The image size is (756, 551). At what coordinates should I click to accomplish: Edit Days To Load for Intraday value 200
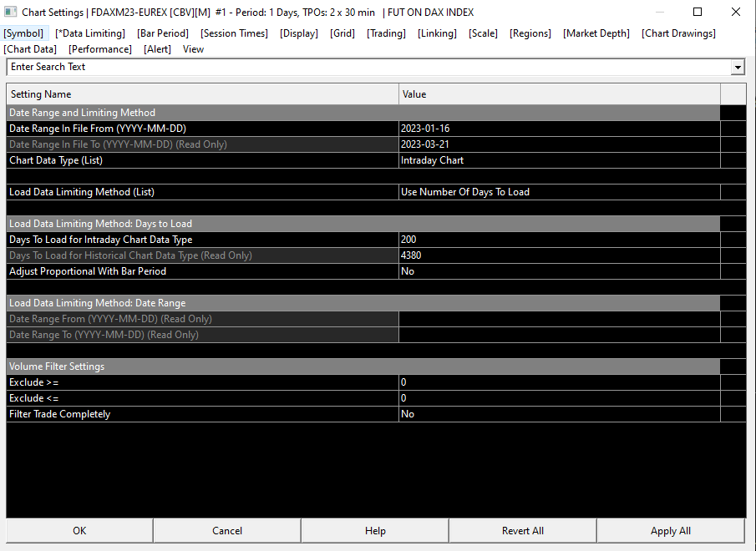pyautogui.click(x=560, y=240)
